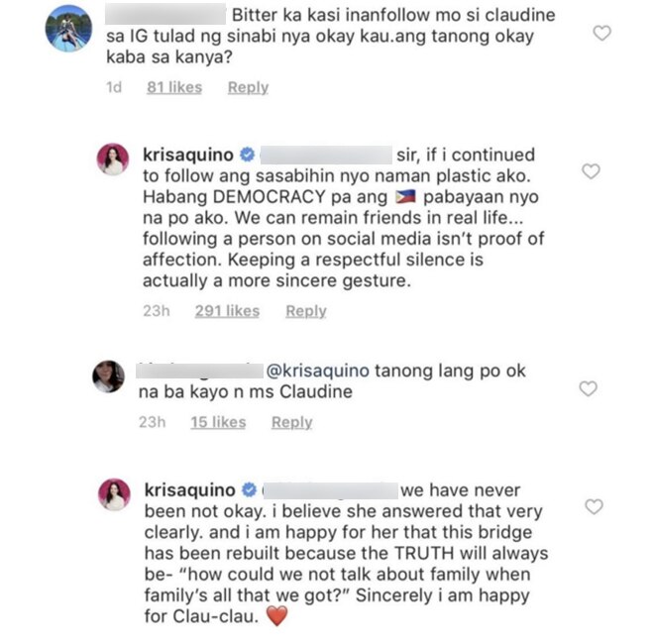Viewport: 654px width, 644px height.
Task: Follow the @krisaquino mention link
Action: (x=317, y=371)
